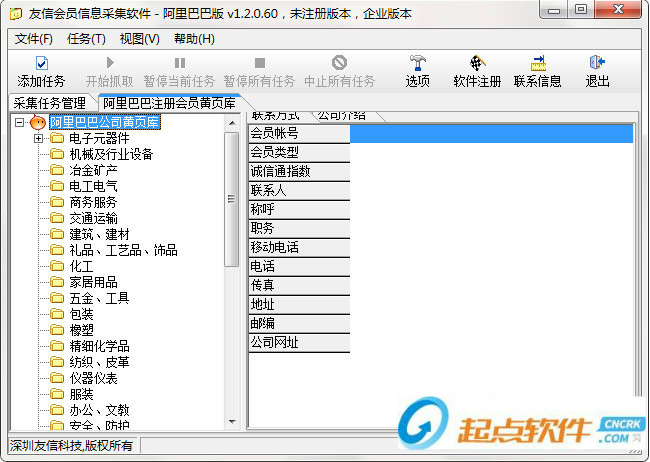650x462 pixels.
Task: Click folder icon beside 交通运输
Action: pos(57,218)
